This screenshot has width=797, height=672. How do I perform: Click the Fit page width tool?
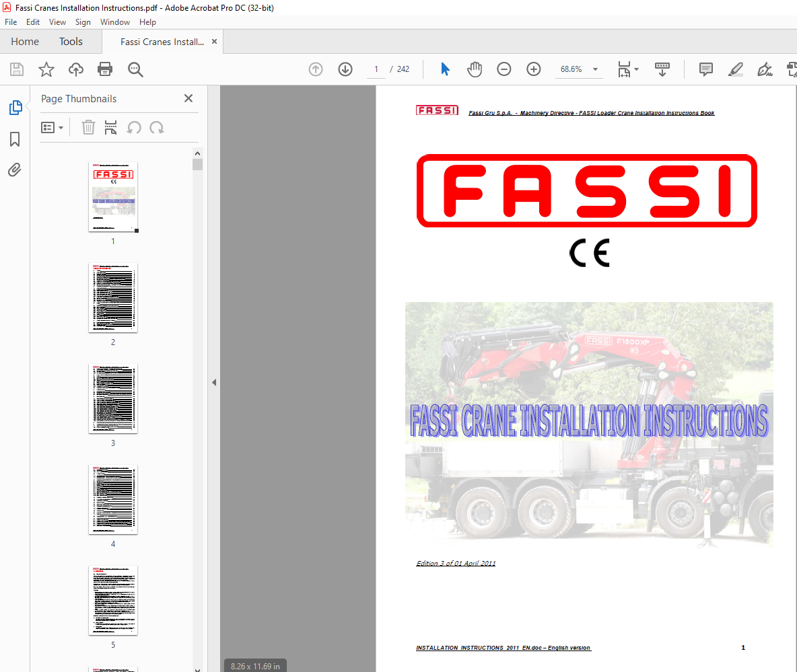coord(624,69)
